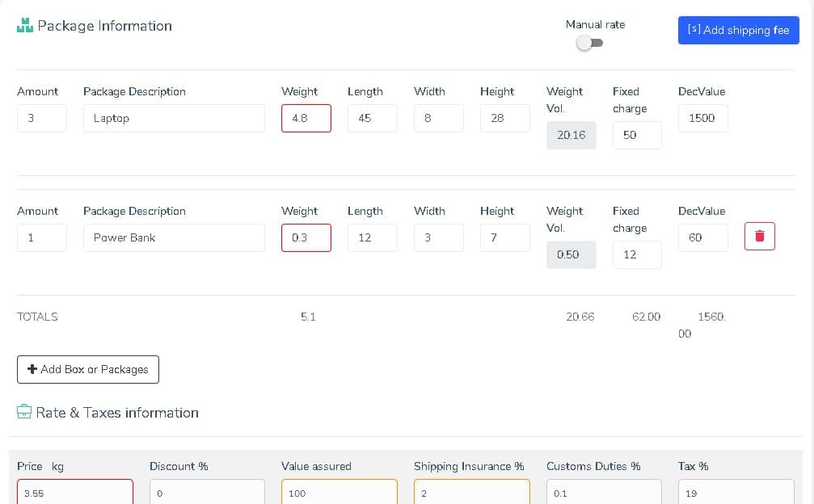Click the Laptop fixed charge field
Viewport: 814px width, 504px height.
[x=637, y=135]
